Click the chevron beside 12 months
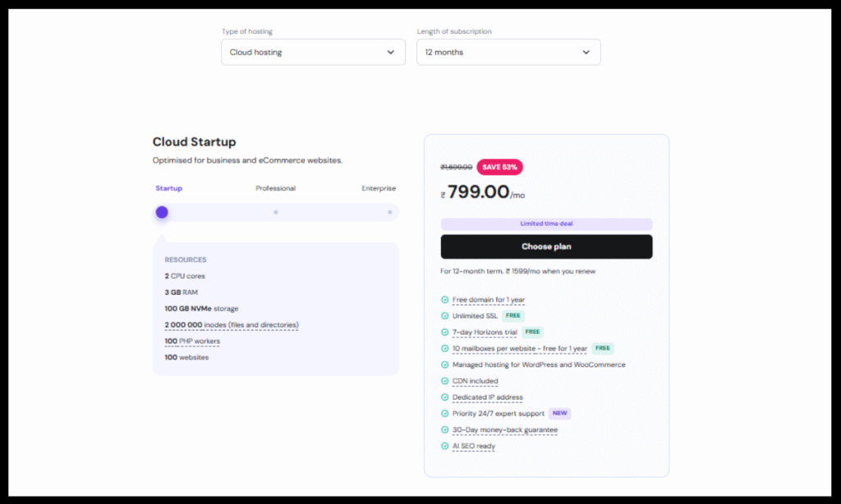Screen dimensions: 841x504 pos(586,52)
